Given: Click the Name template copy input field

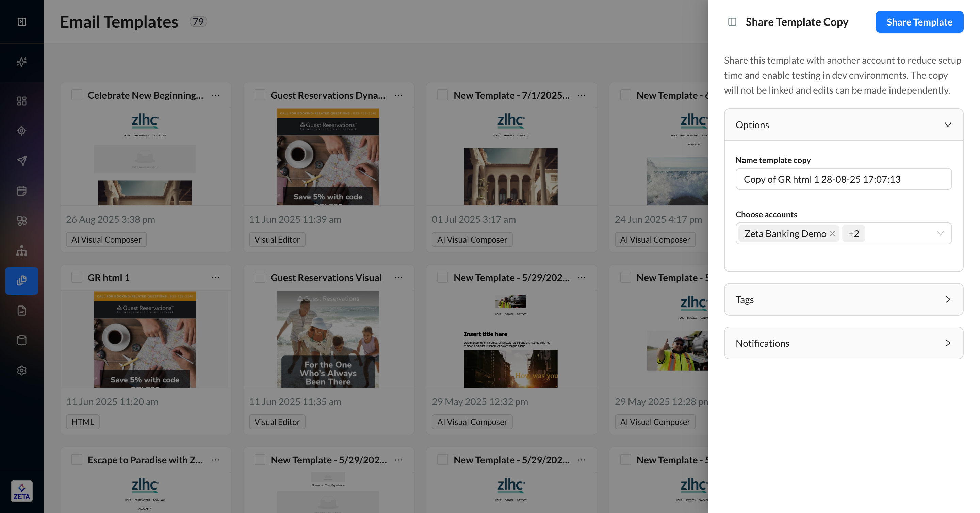Looking at the screenshot, I should coord(843,179).
